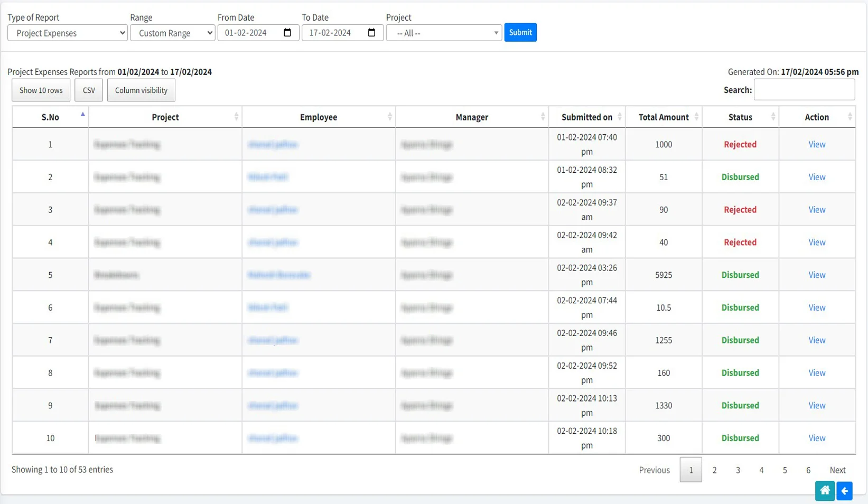Click the home icon at bottom right
Screen dimensions: 868x504
click(824, 491)
